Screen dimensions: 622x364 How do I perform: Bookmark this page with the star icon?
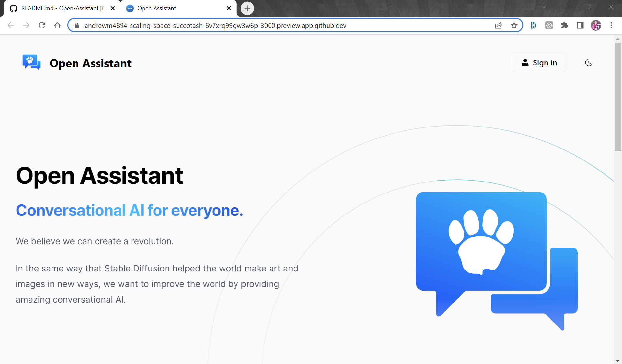click(x=514, y=25)
